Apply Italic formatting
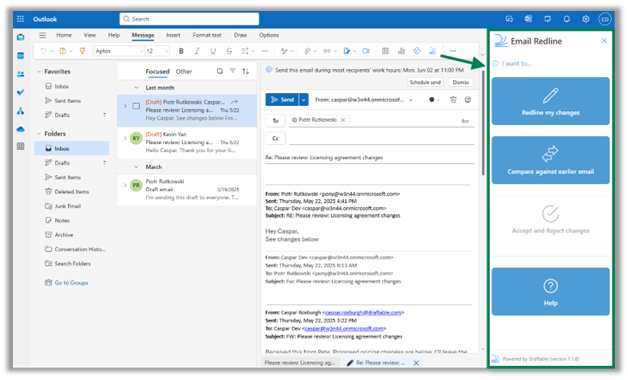Image resolution: width=628 pixels, height=380 pixels. tap(197, 51)
